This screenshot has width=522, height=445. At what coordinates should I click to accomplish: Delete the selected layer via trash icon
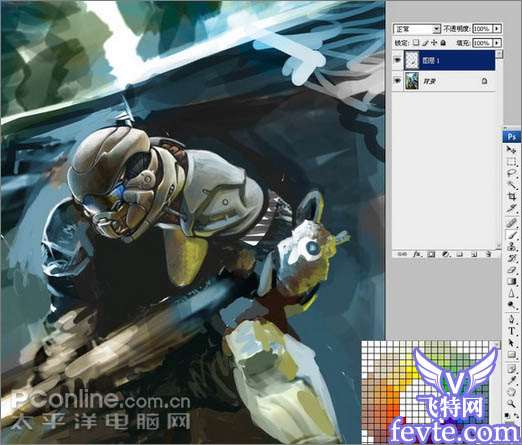point(488,254)
